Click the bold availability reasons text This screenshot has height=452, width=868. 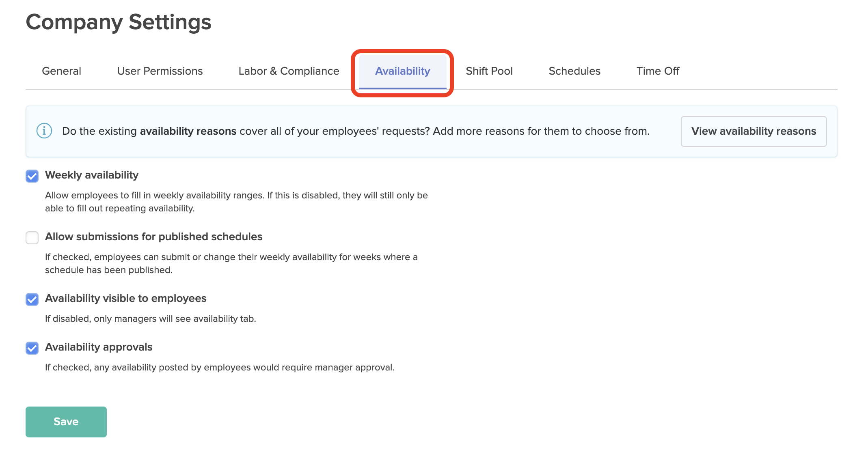pos(188,131)
